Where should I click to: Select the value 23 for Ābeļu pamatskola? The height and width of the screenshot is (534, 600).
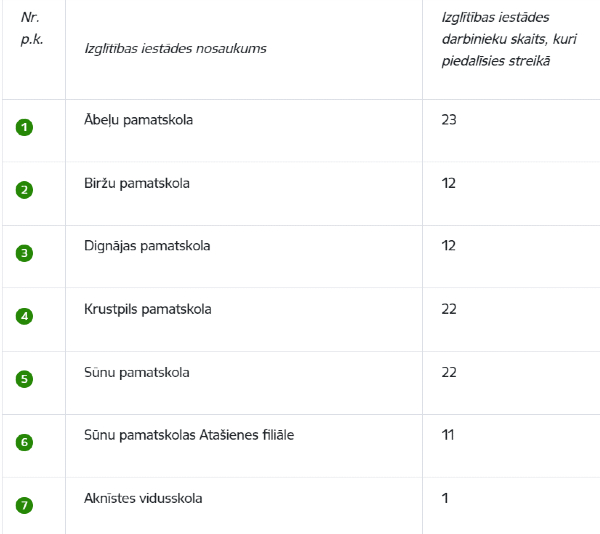click(x=449, y=120)
